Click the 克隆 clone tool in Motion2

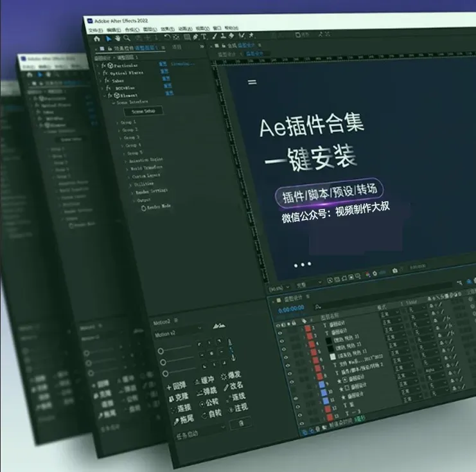[x=179, y=397]
